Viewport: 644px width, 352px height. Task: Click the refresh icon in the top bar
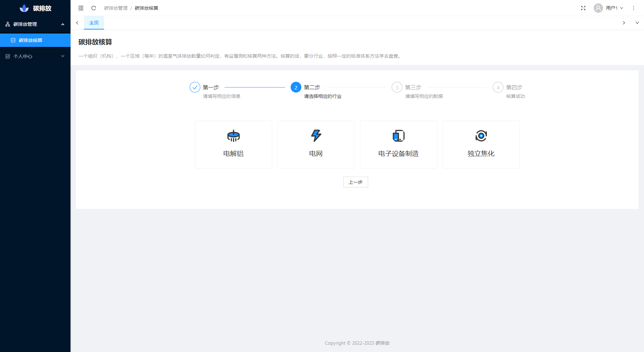click(94, 8)
